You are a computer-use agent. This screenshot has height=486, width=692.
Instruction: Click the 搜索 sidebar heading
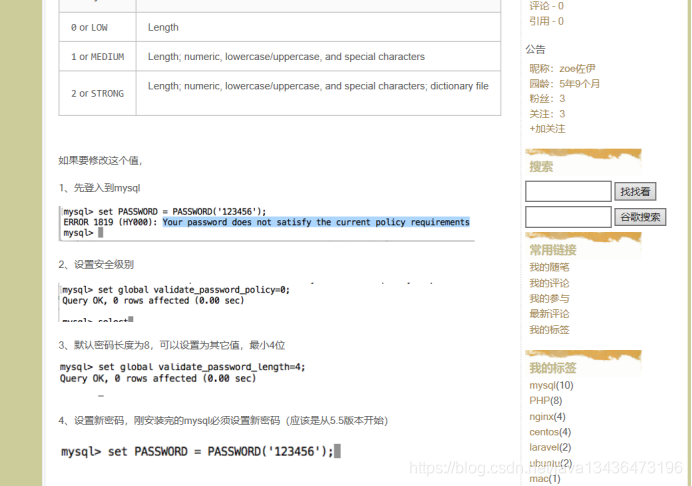point(541,167)
